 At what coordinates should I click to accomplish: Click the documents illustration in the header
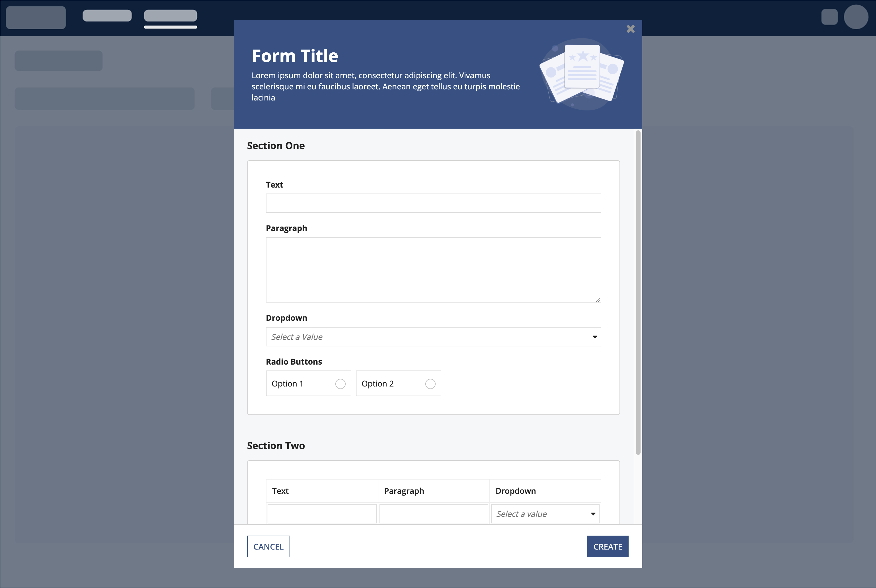pyautogui.click(x=582, y=73)
